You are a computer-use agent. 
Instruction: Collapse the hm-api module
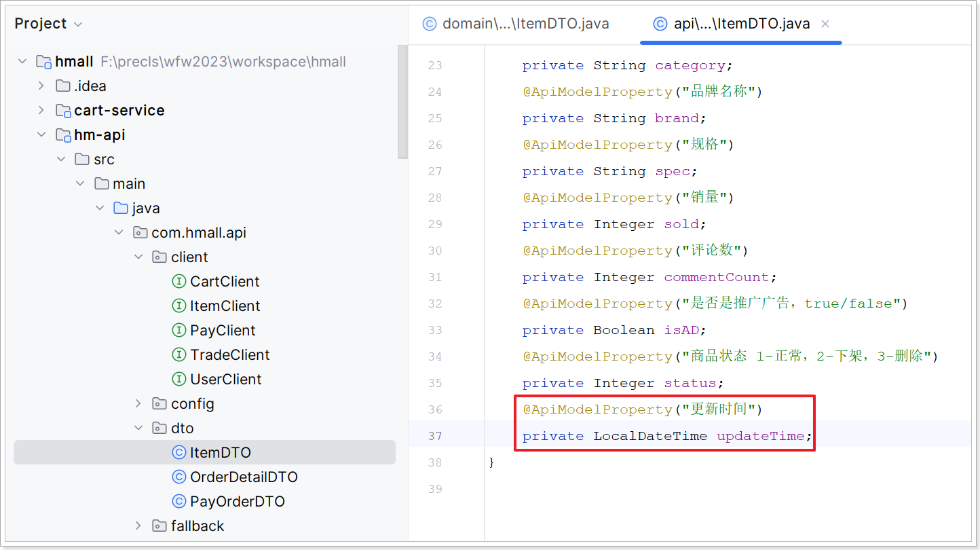41,135
